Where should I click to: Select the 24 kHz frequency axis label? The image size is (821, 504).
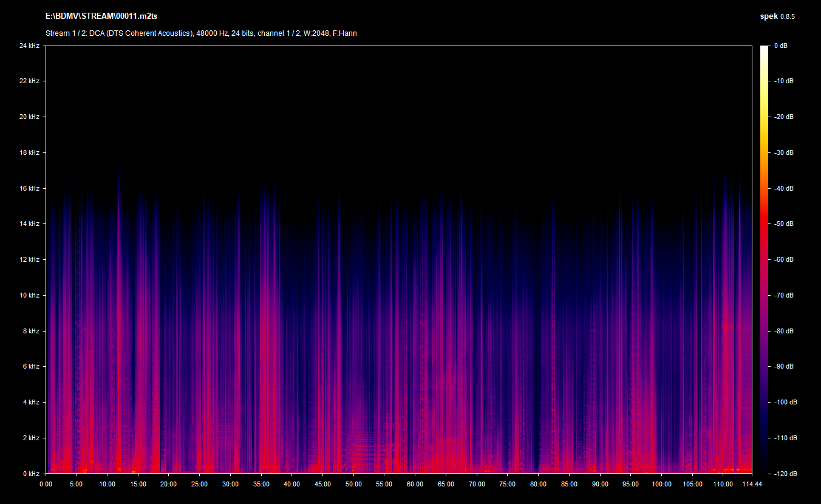[29, 46]
